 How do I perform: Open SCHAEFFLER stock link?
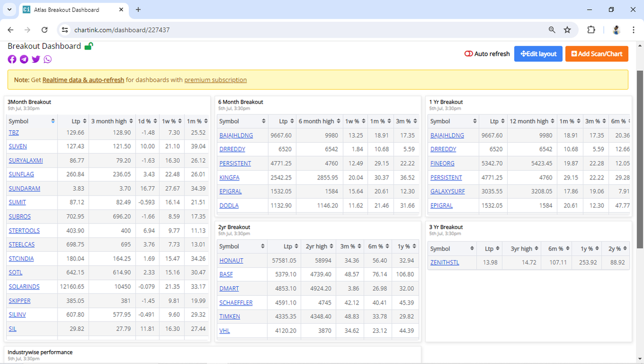click(x=236, y=302)
